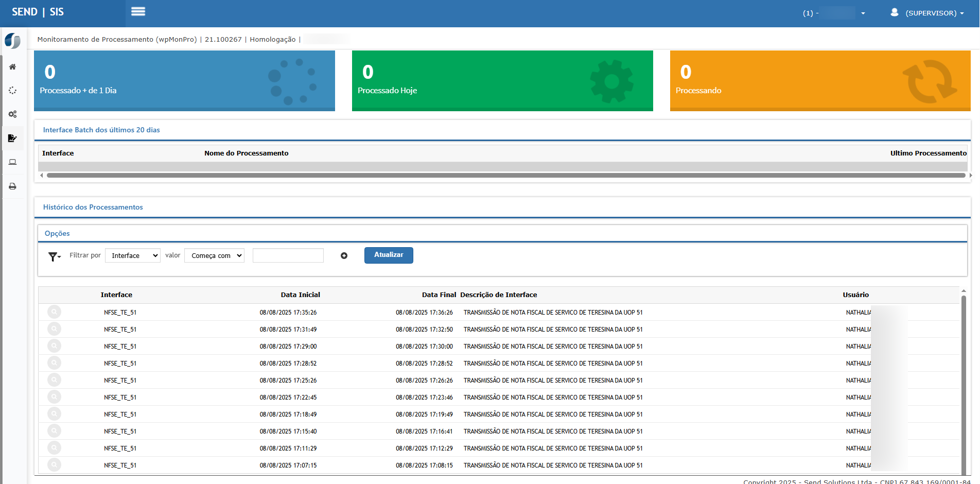The image size is (980, 484).
Task: Expand the 'Interface' filter-by dropdown
Action: pos(133,255)
